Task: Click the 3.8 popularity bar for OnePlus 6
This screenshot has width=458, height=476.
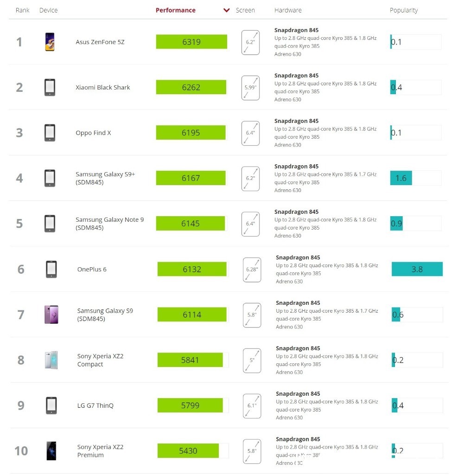Action: 417,269
